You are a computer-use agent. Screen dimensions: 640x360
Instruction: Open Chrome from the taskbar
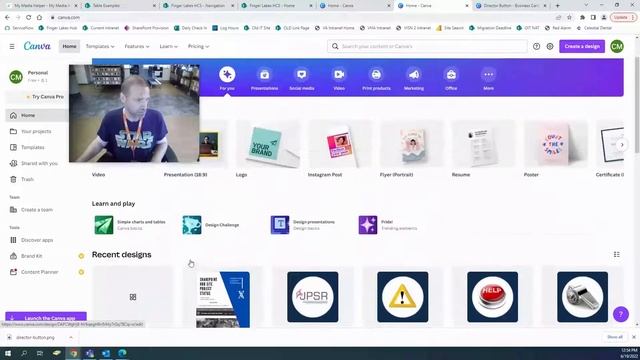73,353
